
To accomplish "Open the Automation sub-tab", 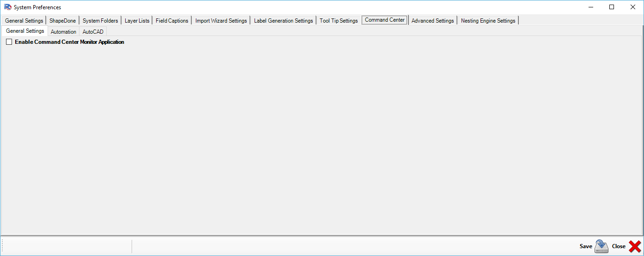I will tap(63, 32).
